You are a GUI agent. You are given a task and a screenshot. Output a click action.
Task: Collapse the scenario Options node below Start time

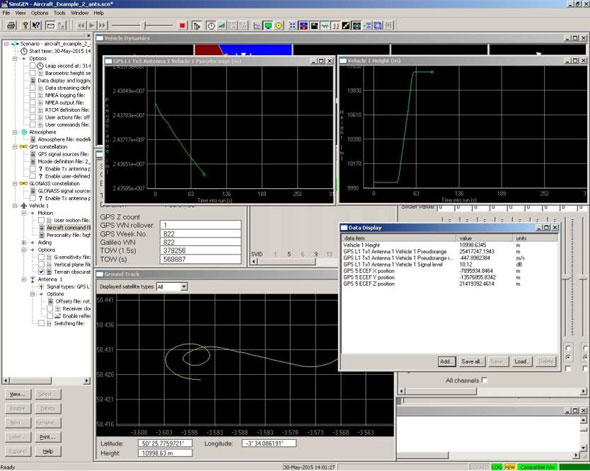[x=15, y=59]
